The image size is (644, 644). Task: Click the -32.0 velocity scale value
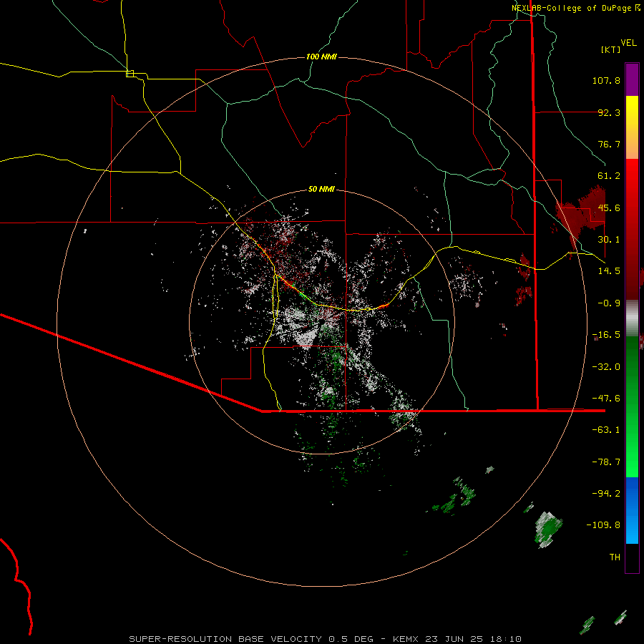pos(606,367)
